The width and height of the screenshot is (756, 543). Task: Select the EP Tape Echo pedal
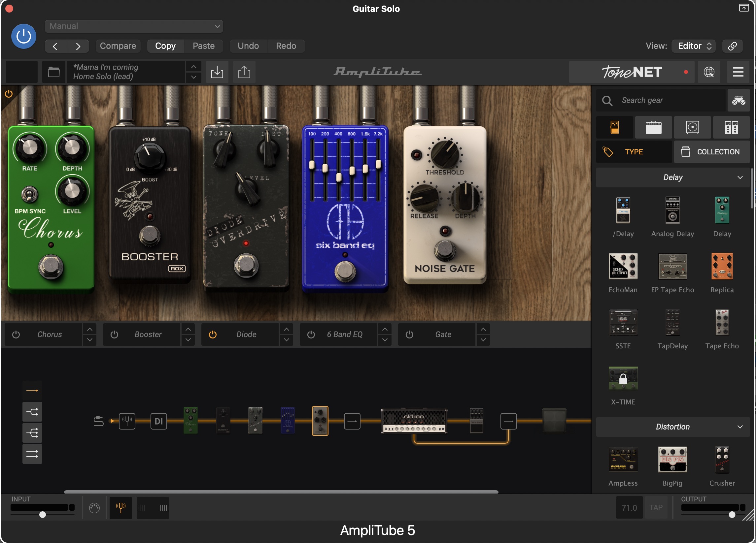pyautogui.click(x=673, y=267)
